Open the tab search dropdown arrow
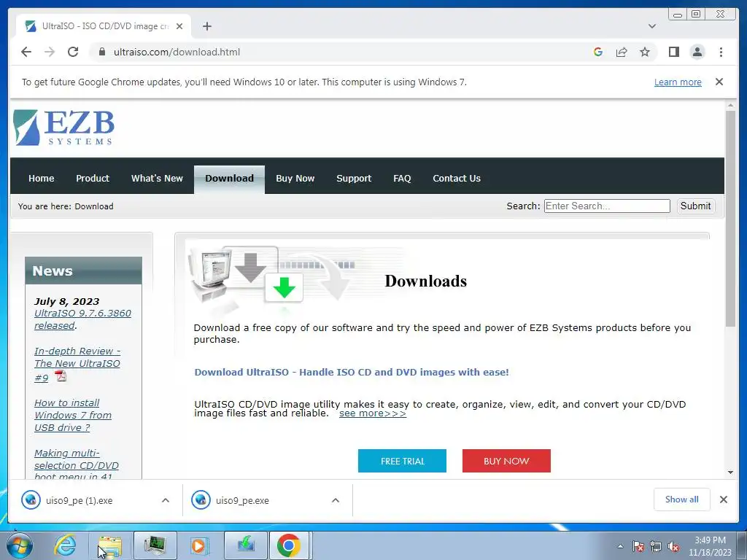Image resolution: width=747 pixels, height=560 pixels. [x=652, y=26]
